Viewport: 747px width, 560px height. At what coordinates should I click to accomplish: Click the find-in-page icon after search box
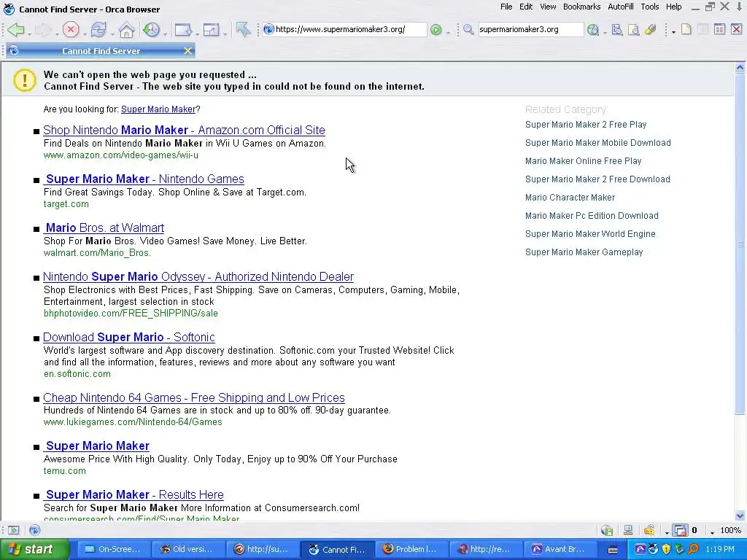tap(617, 29)
